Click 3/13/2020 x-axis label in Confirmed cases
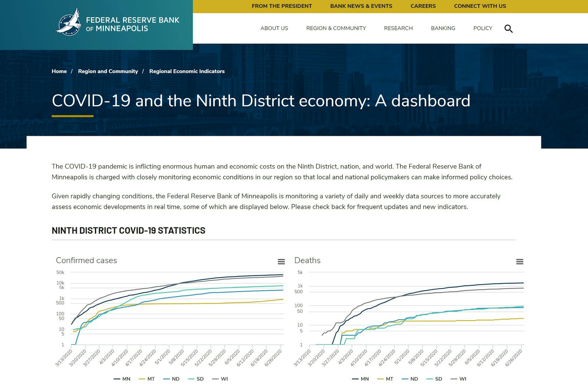 (x=64, y=358)
